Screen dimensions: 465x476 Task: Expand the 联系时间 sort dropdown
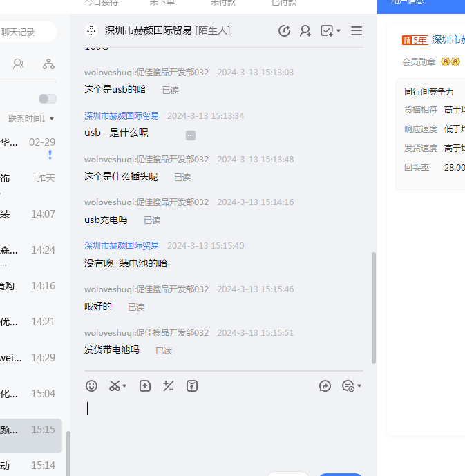[x=31, y=119]
